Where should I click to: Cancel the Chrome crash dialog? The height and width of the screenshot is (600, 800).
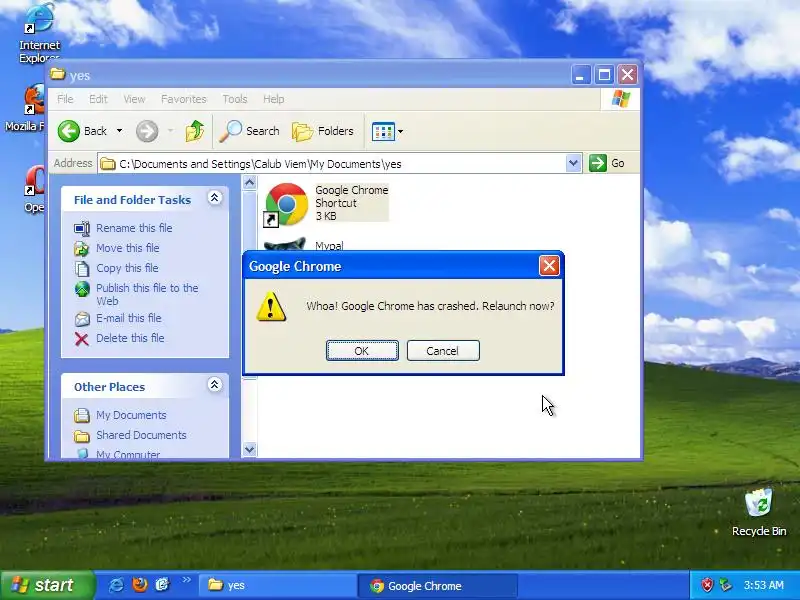point(443,351)
